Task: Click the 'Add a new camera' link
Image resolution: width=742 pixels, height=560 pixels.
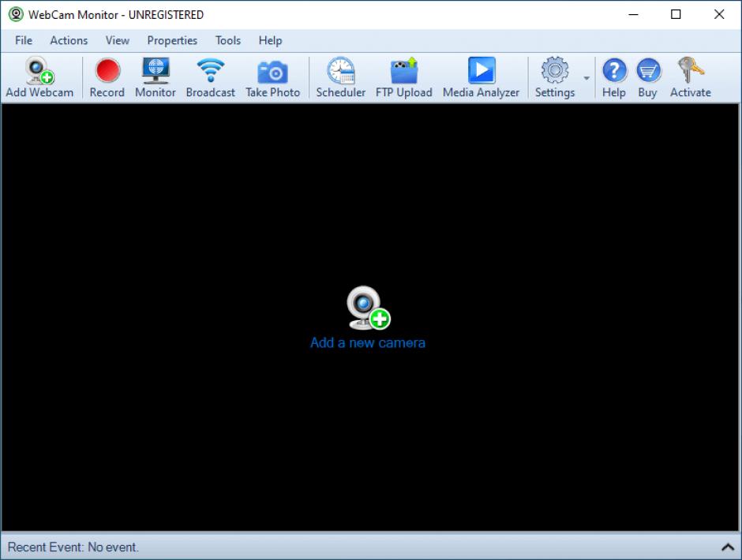Action: coord(368,342)
